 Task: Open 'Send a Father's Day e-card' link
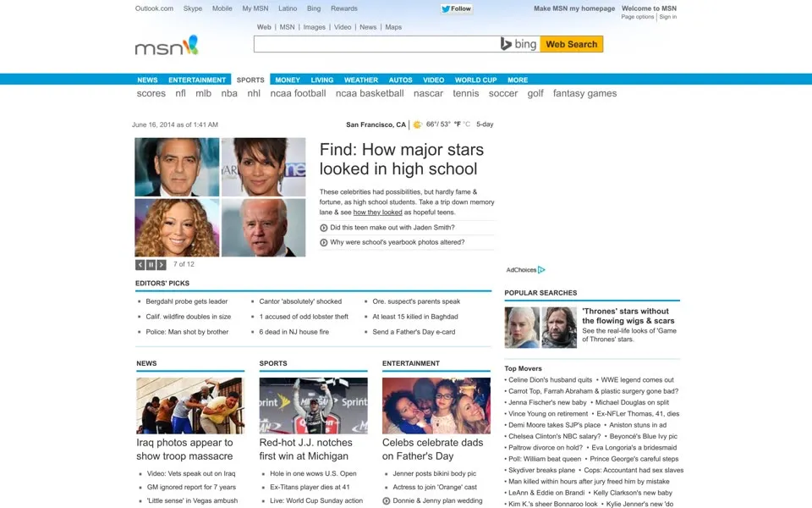tap(414, 332)
